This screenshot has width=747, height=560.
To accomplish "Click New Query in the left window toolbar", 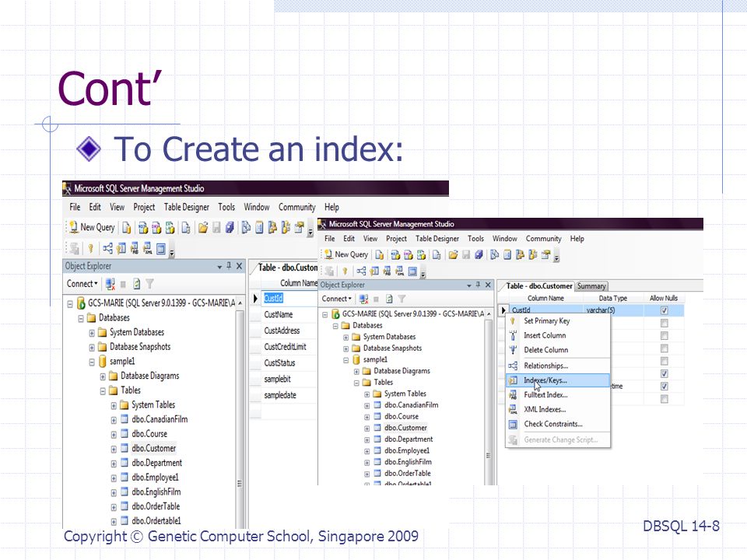I will pyautogui.click(x=92, y=228).
